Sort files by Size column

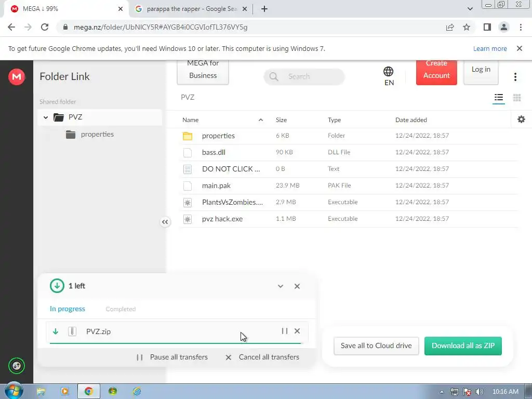click(x=281, y=120)
